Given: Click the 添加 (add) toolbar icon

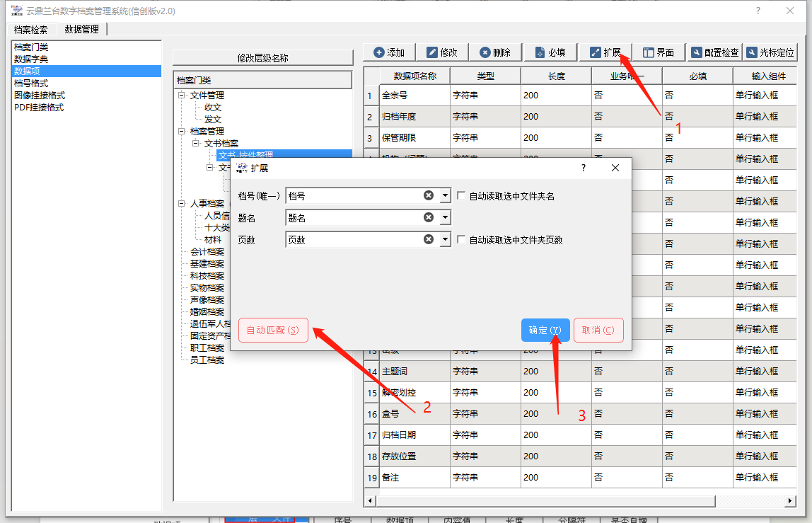Looking at the screenshot, I should coord(379,52).
